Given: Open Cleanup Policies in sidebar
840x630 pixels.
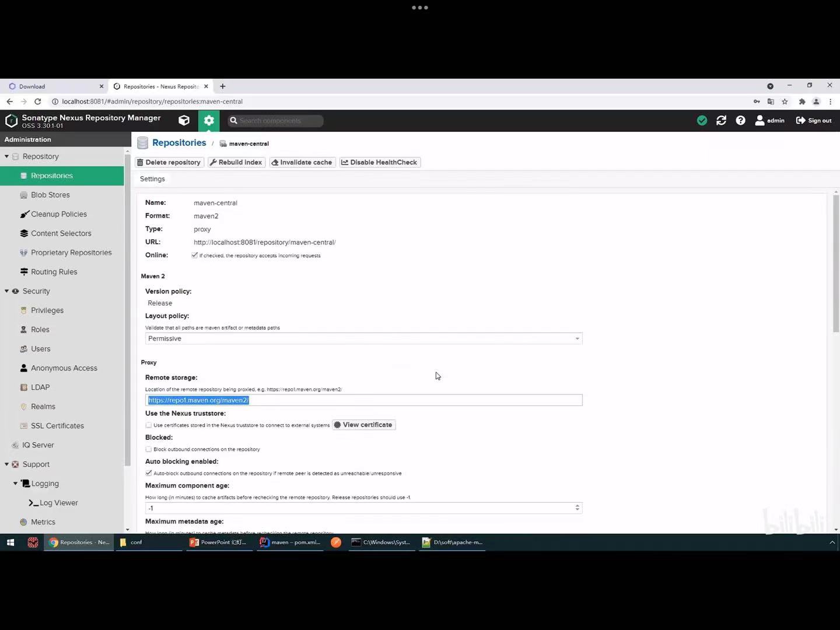Looking at the screenshot, I should (58, 214).
